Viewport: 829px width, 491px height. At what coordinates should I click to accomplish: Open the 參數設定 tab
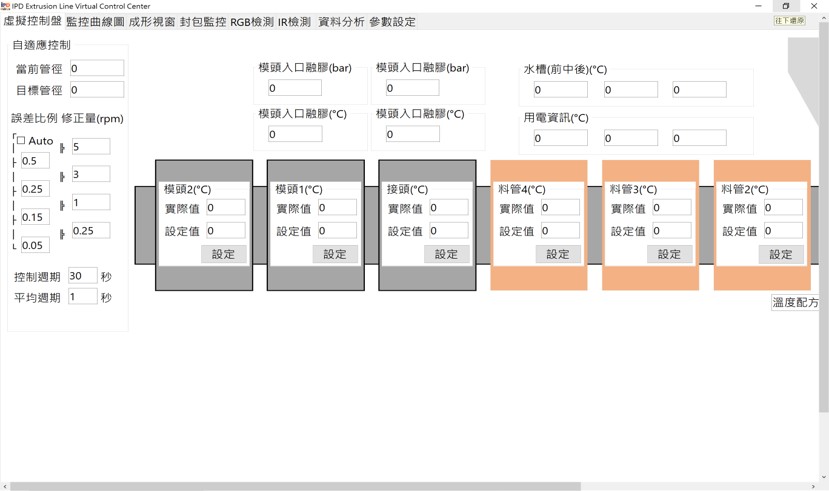(x=392, y=22)
